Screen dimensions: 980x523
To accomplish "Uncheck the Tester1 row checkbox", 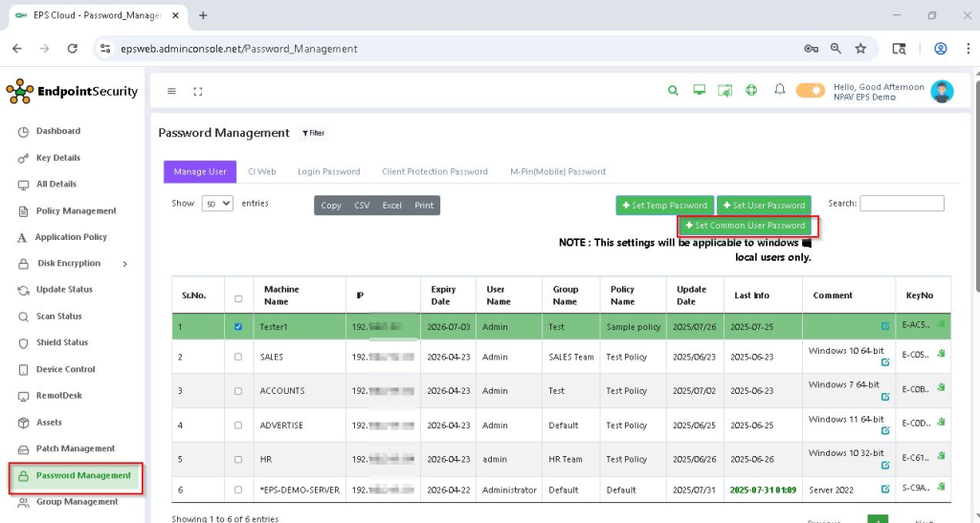I will coord(238,326).
